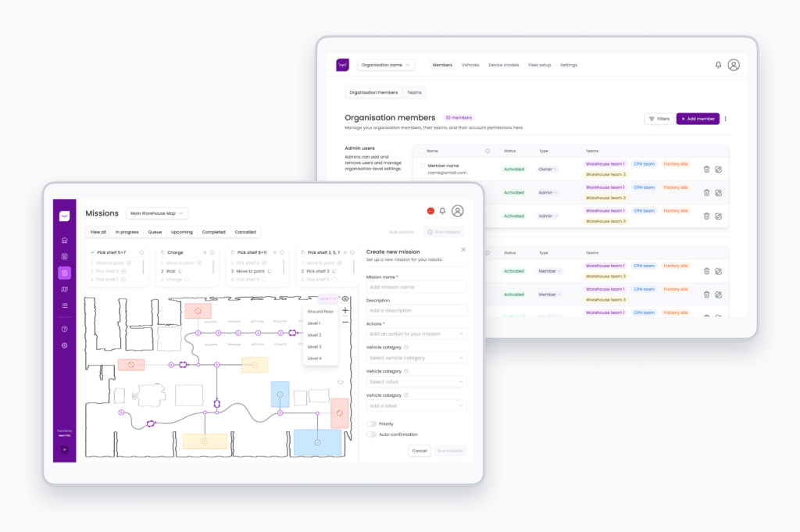Check the checkbox next to Member name
800x532 pixels.
(x=422, y=165)
